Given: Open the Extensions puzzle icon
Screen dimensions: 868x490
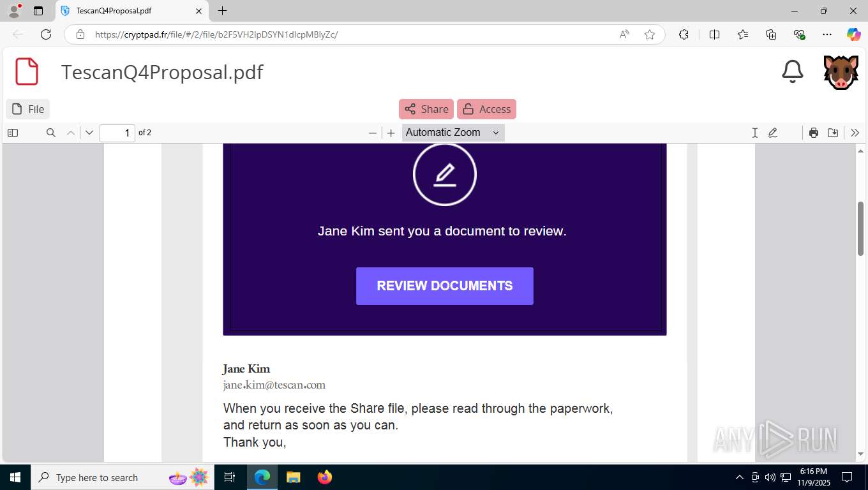Looking at the screenshot, I should tap(684, 34).
